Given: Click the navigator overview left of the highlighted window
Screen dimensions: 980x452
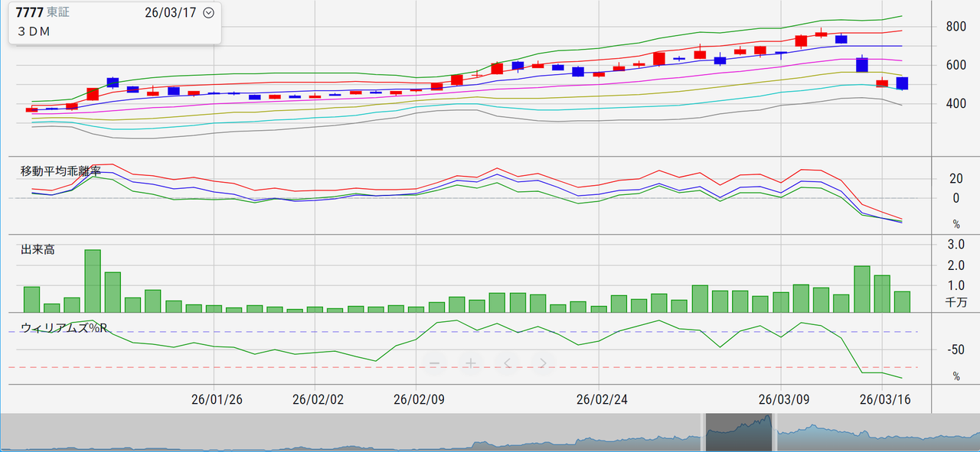Looking at the screenshot, I should pos(352,432).
